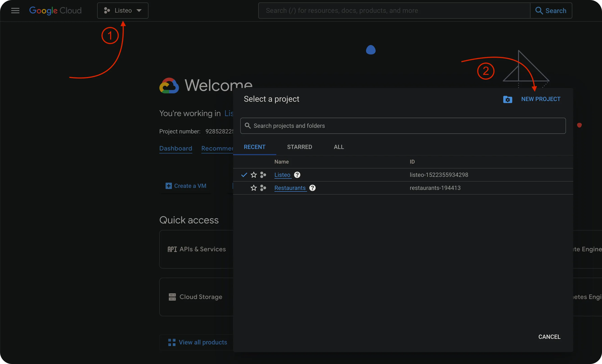Click the Google Cloud logo
The width and height of the screenshot is (602, 364).
coord(55,11)
